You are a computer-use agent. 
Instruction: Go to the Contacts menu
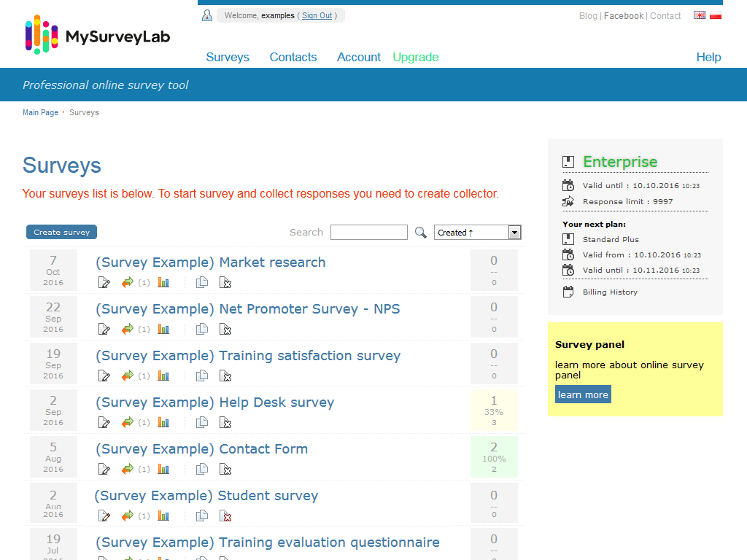coord(293,57)
